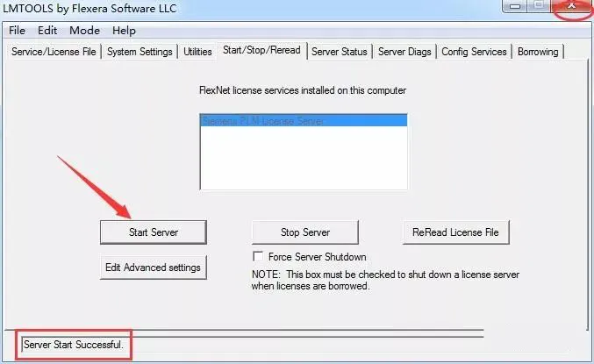
Task: Close the LMTOOLS window
Action: pyautogui.click(x=572, y=6)
